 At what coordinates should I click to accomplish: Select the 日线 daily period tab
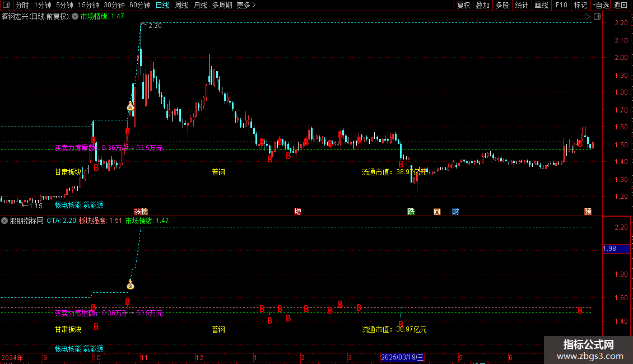click(162, 5)
